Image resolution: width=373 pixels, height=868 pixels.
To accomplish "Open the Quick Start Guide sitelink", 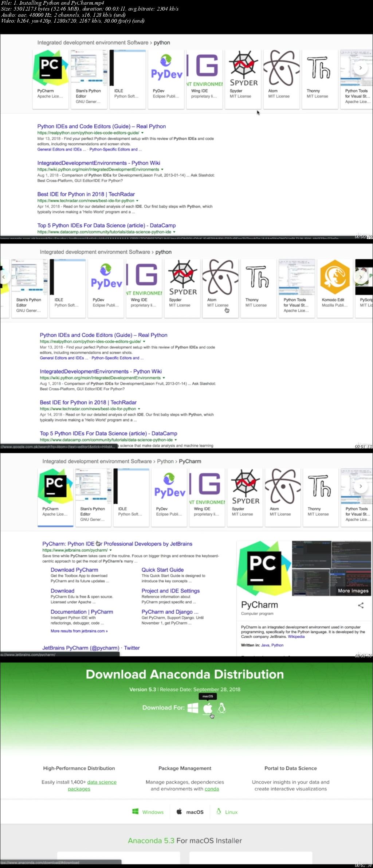I will coord(162,570).
